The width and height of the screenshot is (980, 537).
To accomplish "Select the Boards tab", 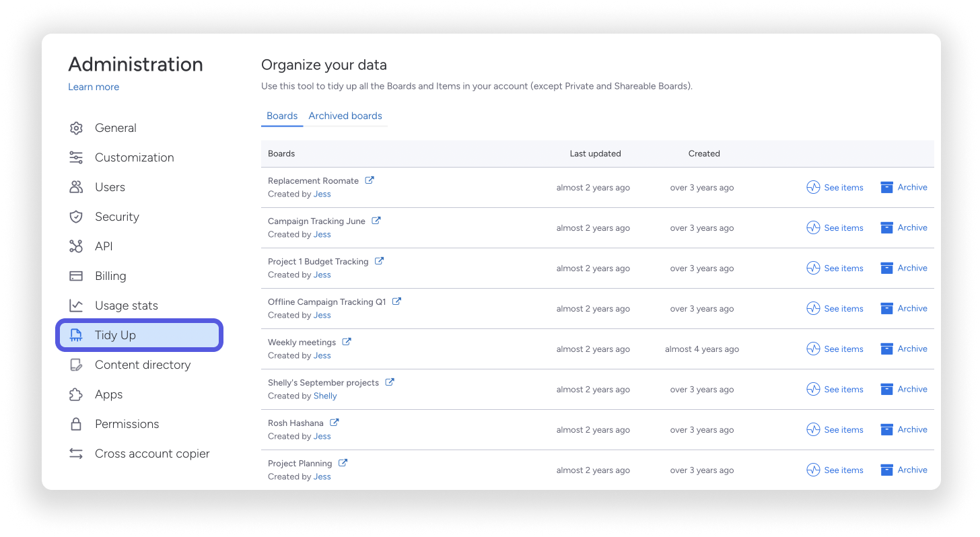I will coord(282,115).
